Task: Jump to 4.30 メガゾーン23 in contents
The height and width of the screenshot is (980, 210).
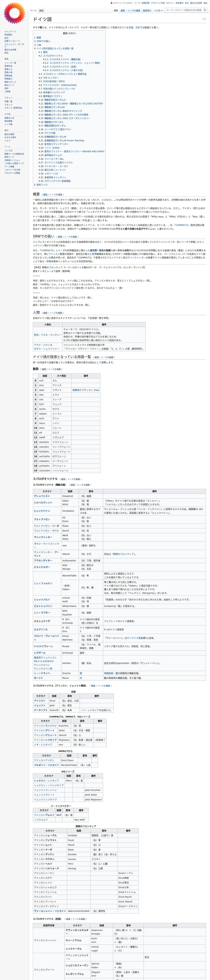Action: (48, 174)
